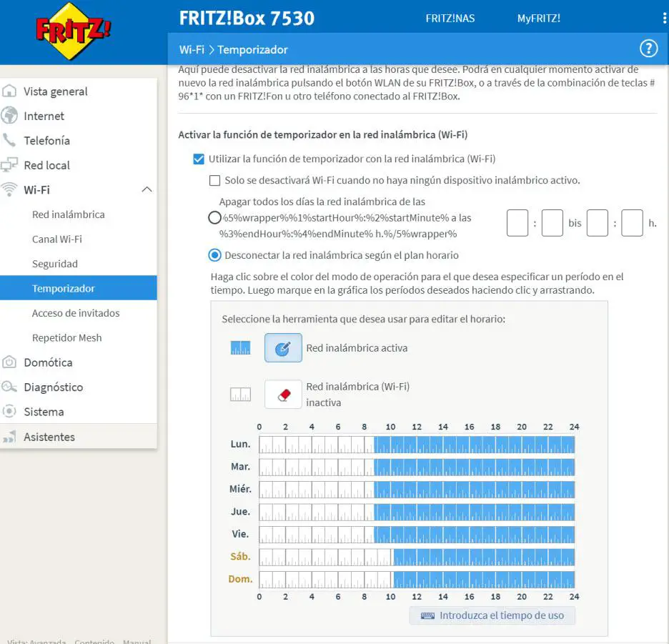Select 'Desconectar según el plan horario' radio
The image size is (669, 644).
click(x=214, y=255)
